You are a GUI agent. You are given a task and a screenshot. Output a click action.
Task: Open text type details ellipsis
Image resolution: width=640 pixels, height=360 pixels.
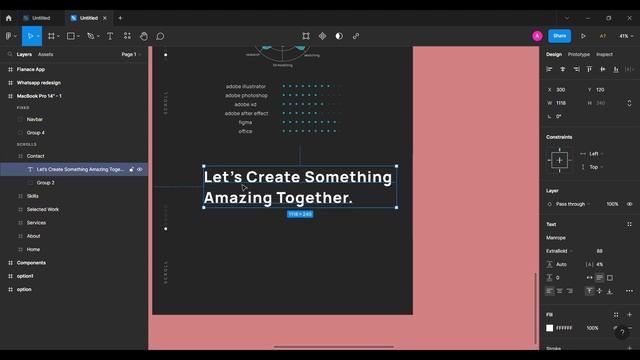[x=629, y=291]
